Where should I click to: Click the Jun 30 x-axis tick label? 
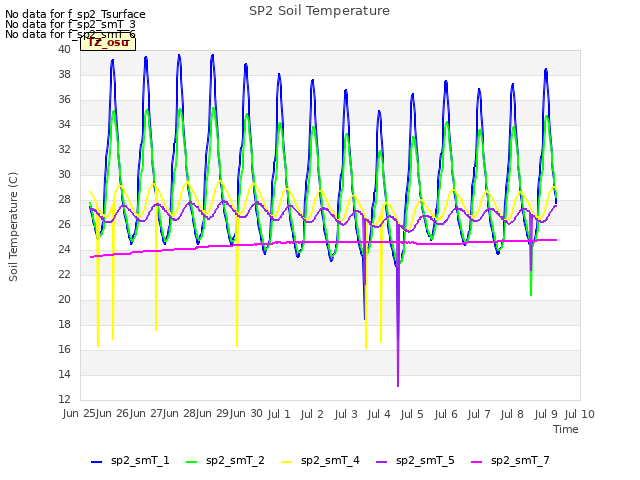pos(246,413)
